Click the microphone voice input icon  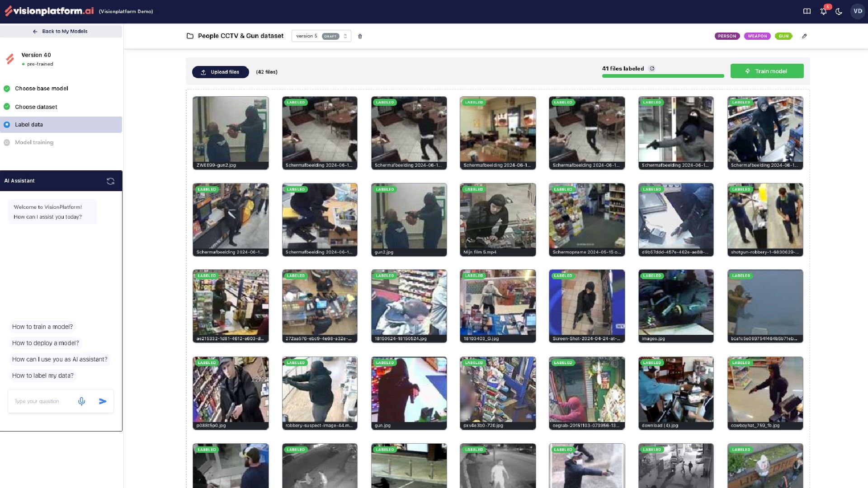(x=81, y=401)
